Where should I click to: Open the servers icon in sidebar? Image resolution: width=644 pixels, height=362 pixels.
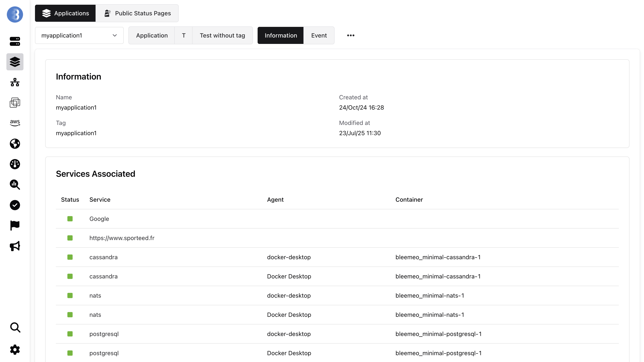[15, 41]
